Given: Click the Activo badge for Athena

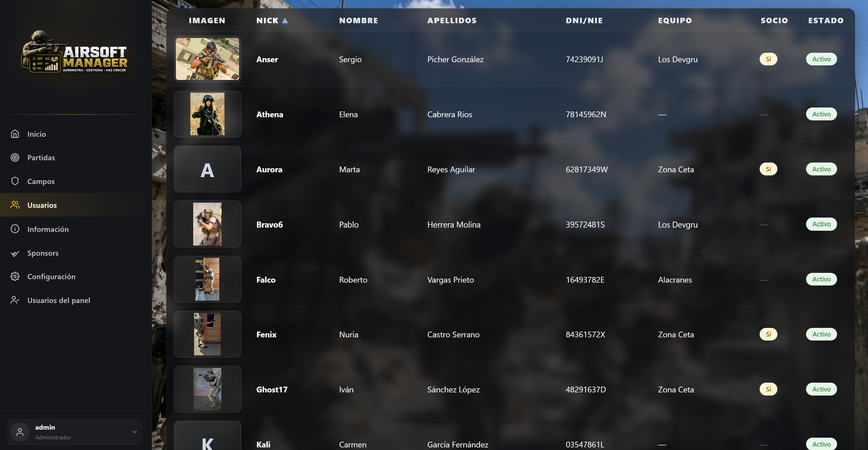Looking at the screenshot, I should click(x=821, y=114).
